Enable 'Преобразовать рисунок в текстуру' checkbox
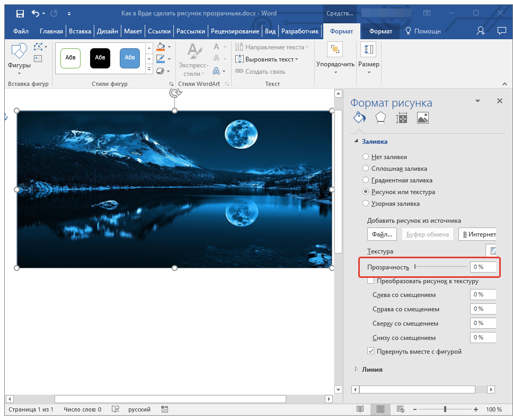Viewport: 513px width, 420px height. click(x=371, y=281)
